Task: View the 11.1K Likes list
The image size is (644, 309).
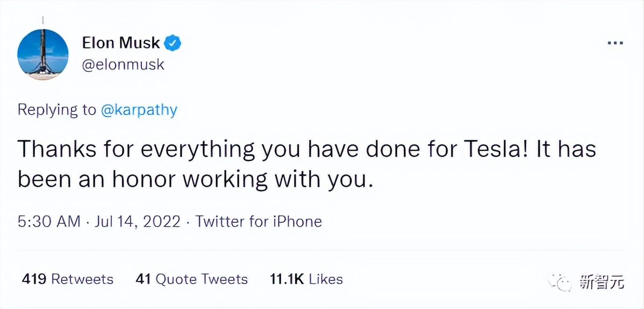Action: pyautogui.click(x=306, y=279)
